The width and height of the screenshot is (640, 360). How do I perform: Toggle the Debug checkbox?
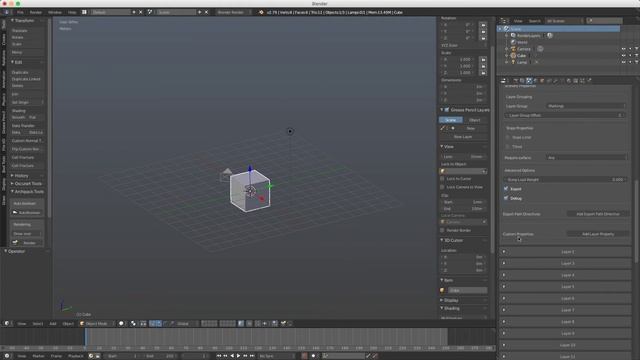click(x=506, y=198)
